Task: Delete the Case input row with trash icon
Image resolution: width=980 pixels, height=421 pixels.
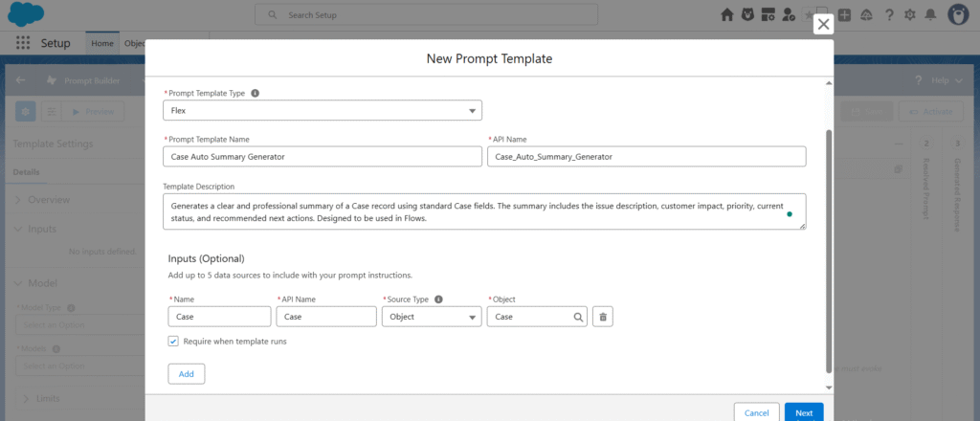Action: coord(603,317)
